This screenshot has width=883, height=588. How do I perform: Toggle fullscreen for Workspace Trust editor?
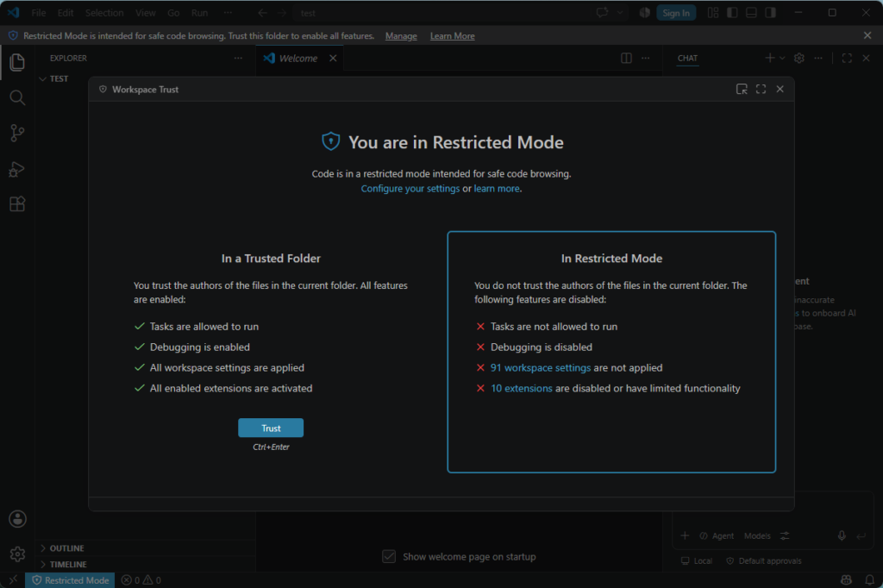tap(761, 89)
